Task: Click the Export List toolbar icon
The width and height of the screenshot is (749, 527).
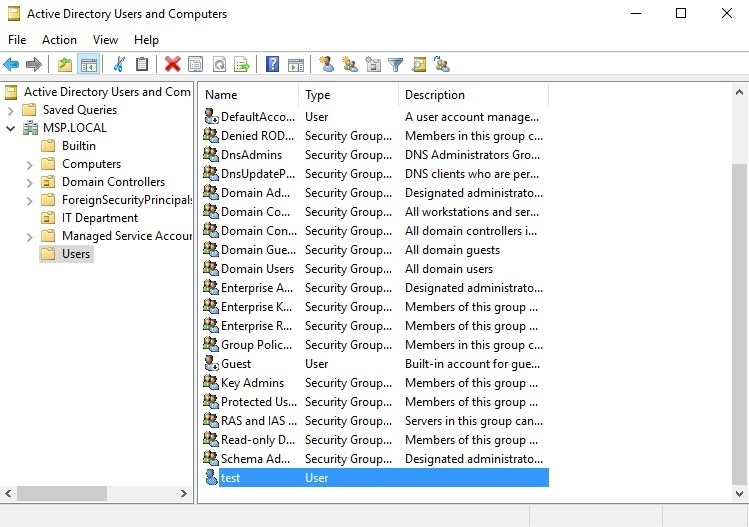Action: coord(241,65)
